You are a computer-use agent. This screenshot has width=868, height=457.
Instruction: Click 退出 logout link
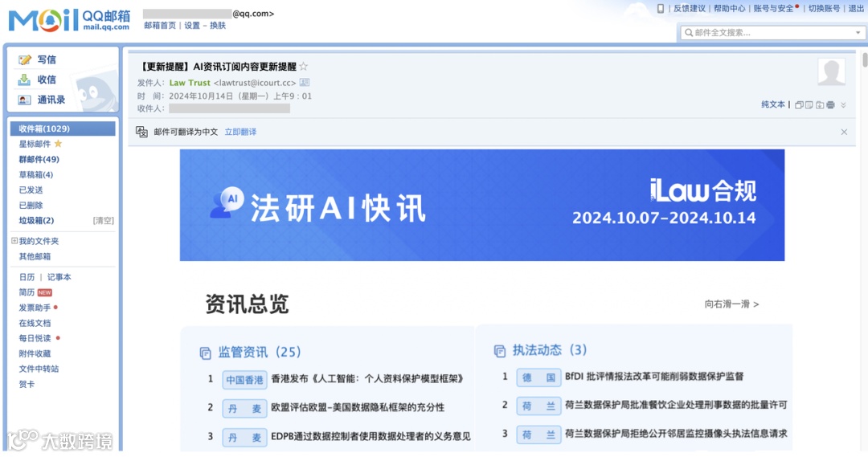pyautogui.click(x=857, y=8)
